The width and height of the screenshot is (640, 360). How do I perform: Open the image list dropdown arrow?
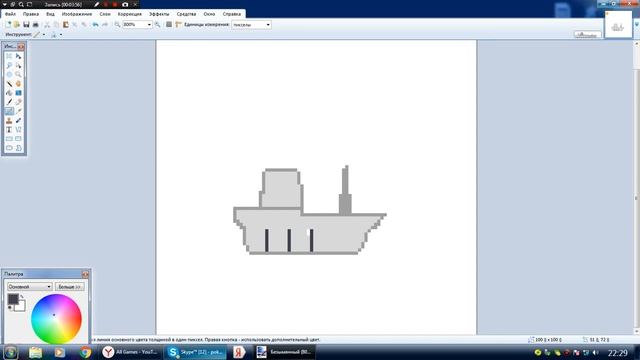coord(636,25)
